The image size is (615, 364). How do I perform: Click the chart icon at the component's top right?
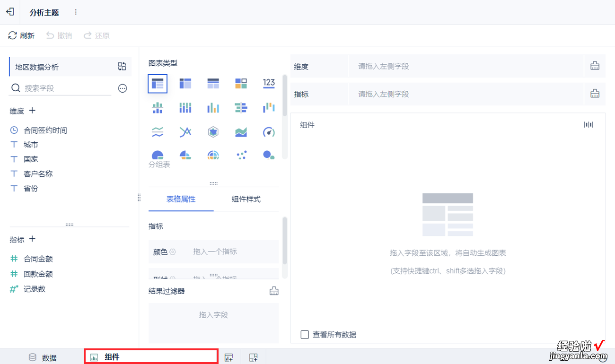click(x=589, y=125)
